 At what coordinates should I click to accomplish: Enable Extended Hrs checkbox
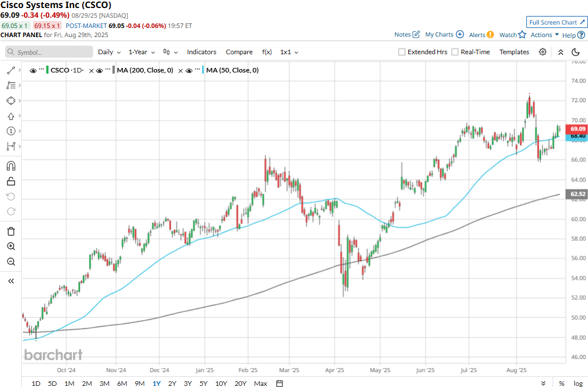(402, 52)
